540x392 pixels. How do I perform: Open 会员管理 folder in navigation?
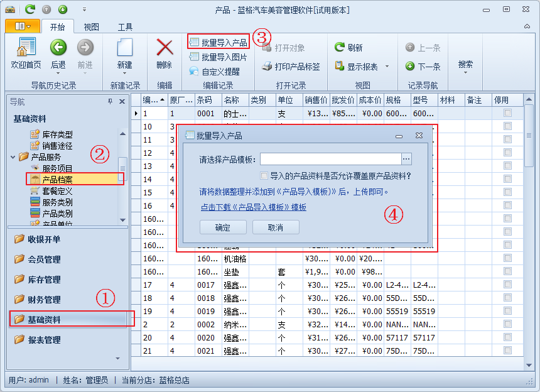pyautogui.click(x=37, y=259)
